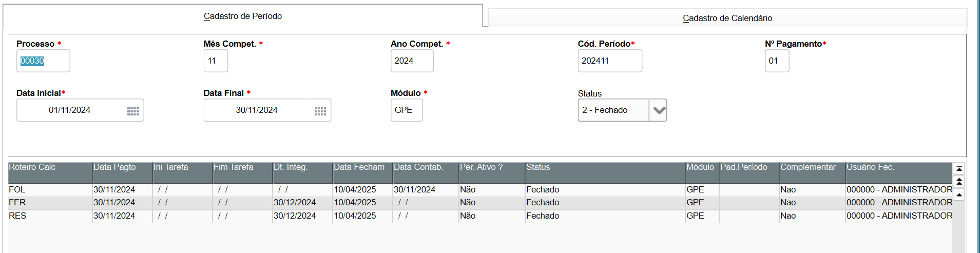
Task: Click the Mês Compet. field
Action: pyautogui.click(x=216, y=61)
